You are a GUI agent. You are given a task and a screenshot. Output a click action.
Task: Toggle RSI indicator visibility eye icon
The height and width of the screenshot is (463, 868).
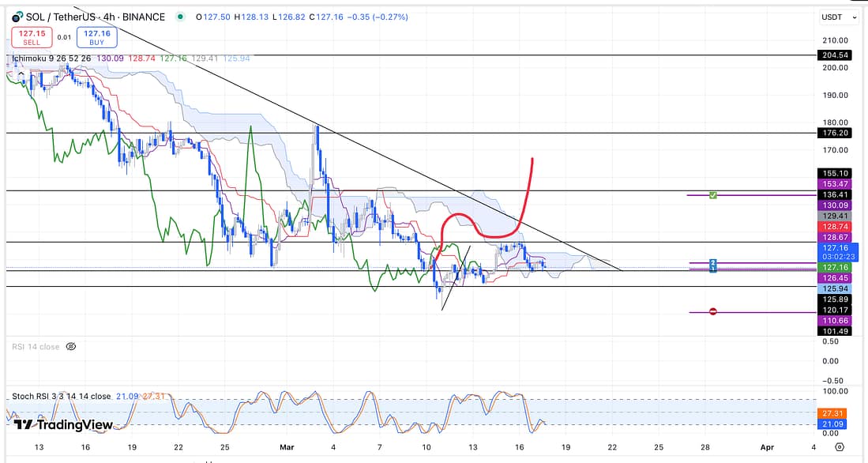tap(71, 346)
